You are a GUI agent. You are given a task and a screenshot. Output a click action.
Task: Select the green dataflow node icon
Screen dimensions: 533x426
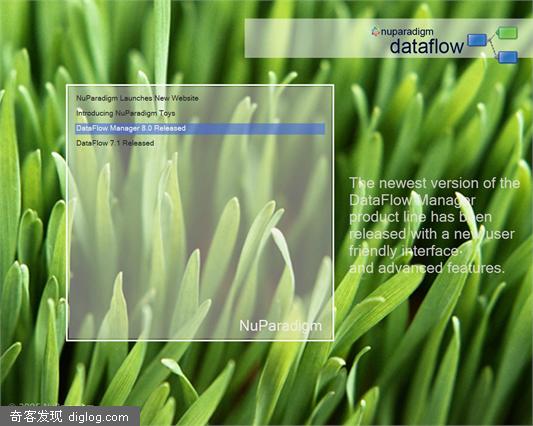point(507,33)
